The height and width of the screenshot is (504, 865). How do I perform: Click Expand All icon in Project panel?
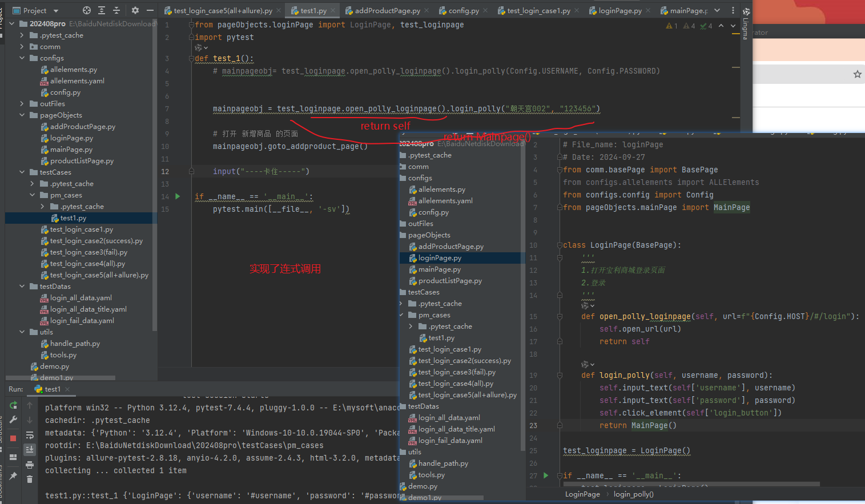tap(102, 10)
